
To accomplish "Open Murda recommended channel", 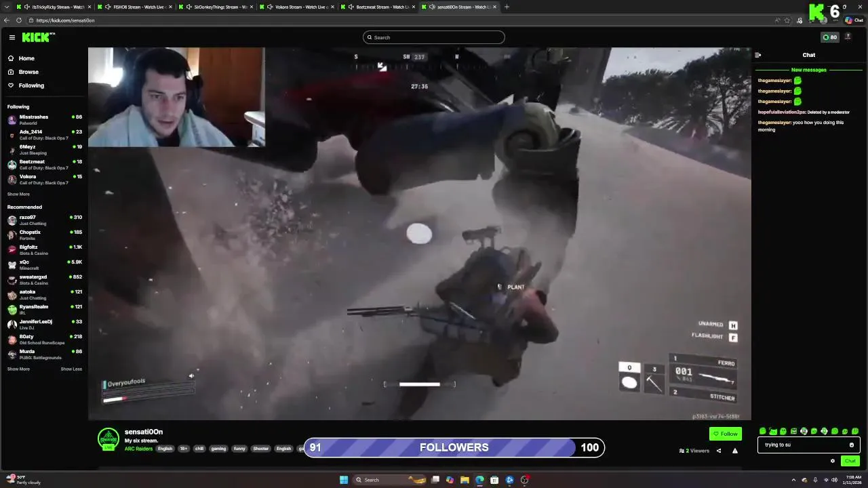I will (x=44, y=354).
